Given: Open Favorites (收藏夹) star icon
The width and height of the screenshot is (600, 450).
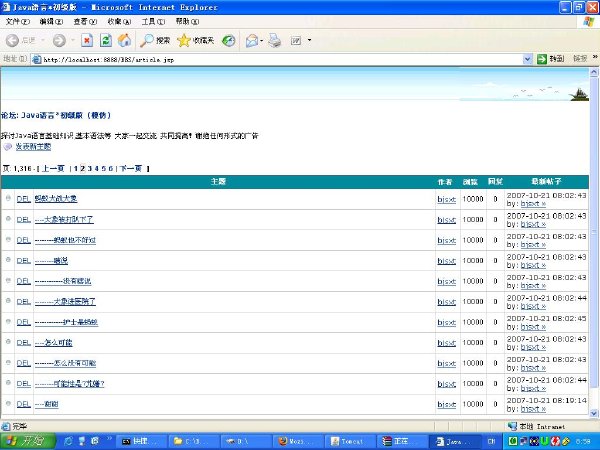Looking at the screenshot, I should [196, 40].
